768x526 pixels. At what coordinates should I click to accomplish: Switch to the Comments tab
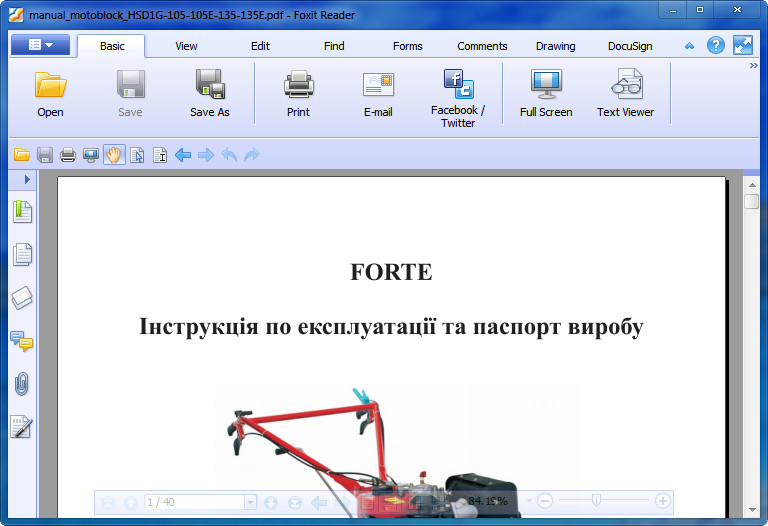482,46
